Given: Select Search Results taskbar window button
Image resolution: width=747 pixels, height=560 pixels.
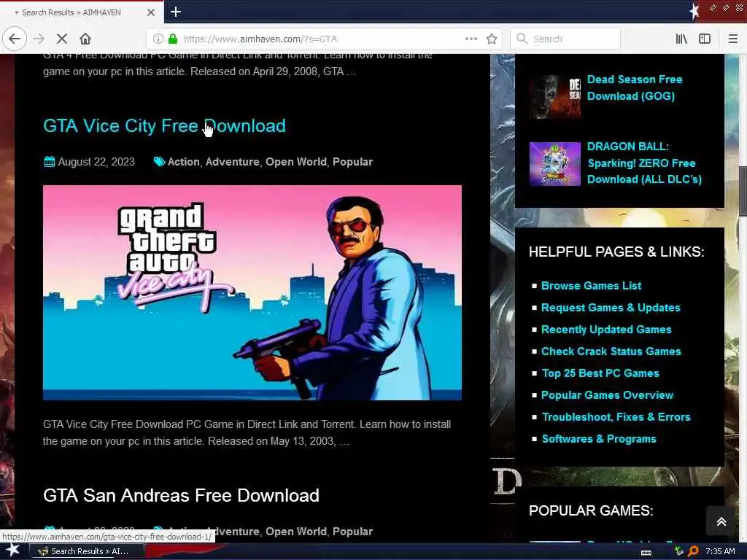Looking at the screenshot, I should click(86, 551).
